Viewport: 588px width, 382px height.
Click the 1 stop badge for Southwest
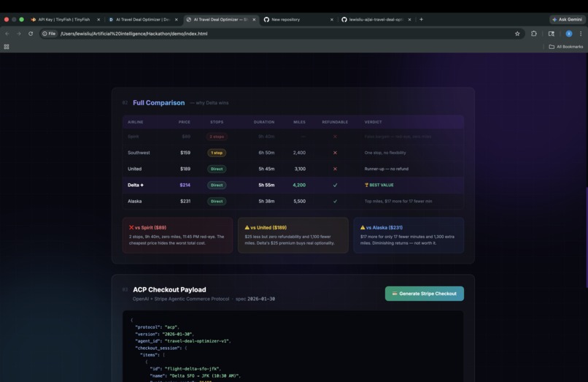pyautogui.click(x=217, y=153)
